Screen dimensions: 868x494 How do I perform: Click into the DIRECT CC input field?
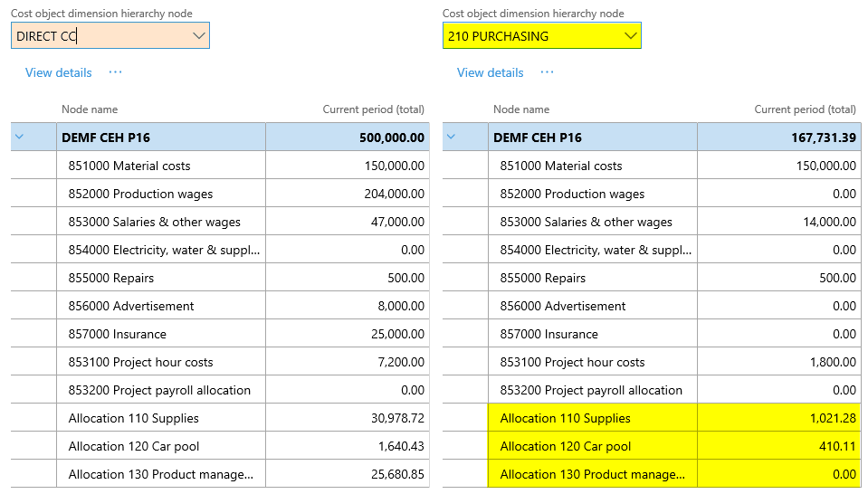click(100, 36)
